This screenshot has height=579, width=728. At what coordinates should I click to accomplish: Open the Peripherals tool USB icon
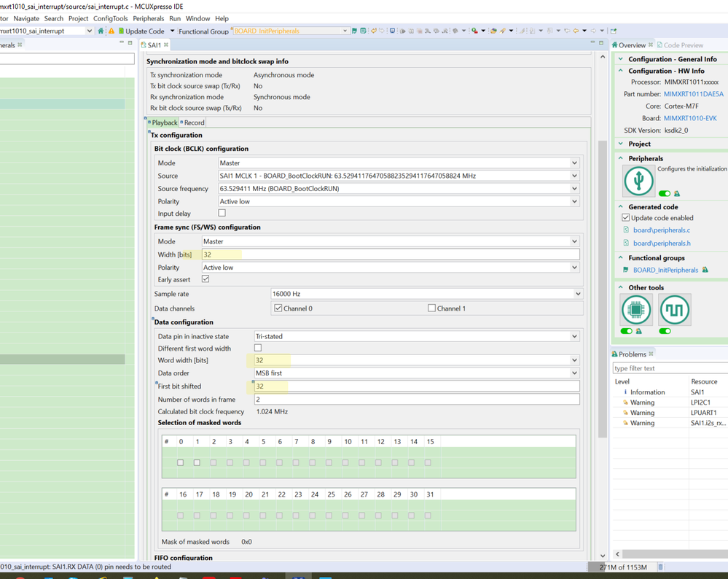pos(638,181)
